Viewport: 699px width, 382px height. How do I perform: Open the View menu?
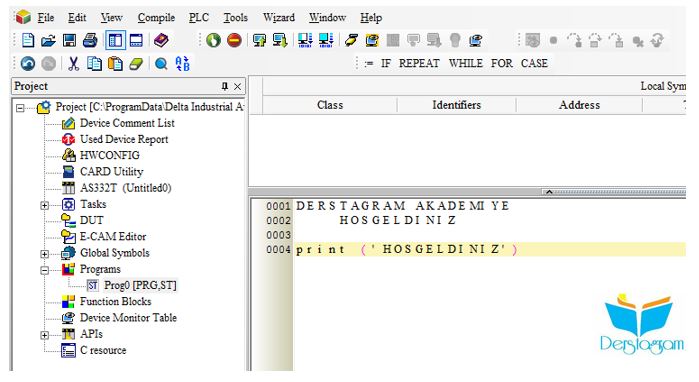[111, 18]
